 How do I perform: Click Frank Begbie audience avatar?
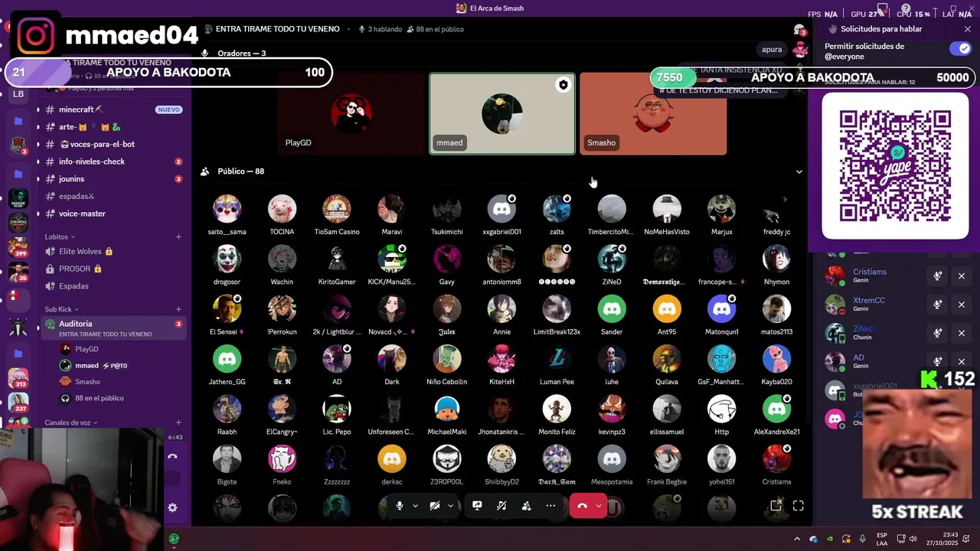point(667,459)
